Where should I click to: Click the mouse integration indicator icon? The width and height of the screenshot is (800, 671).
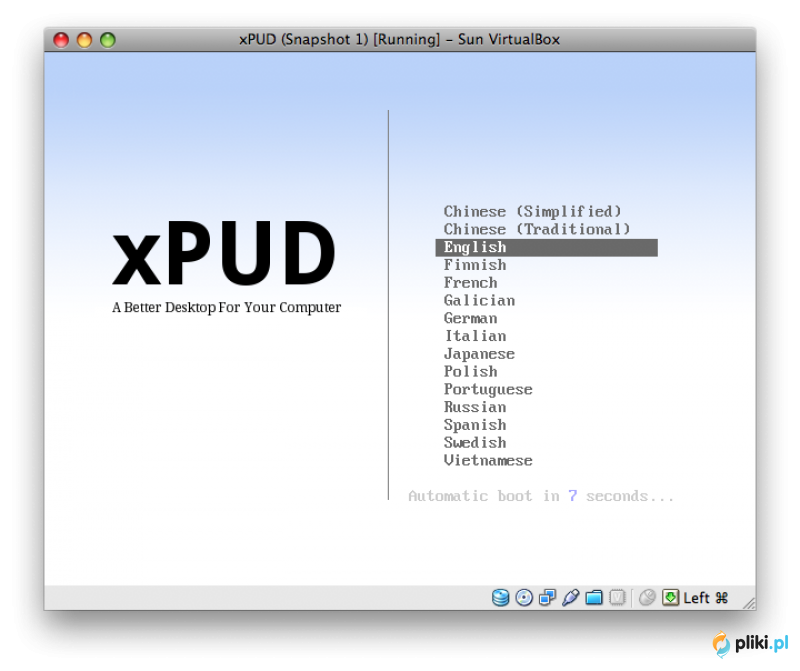click(647, 597)
